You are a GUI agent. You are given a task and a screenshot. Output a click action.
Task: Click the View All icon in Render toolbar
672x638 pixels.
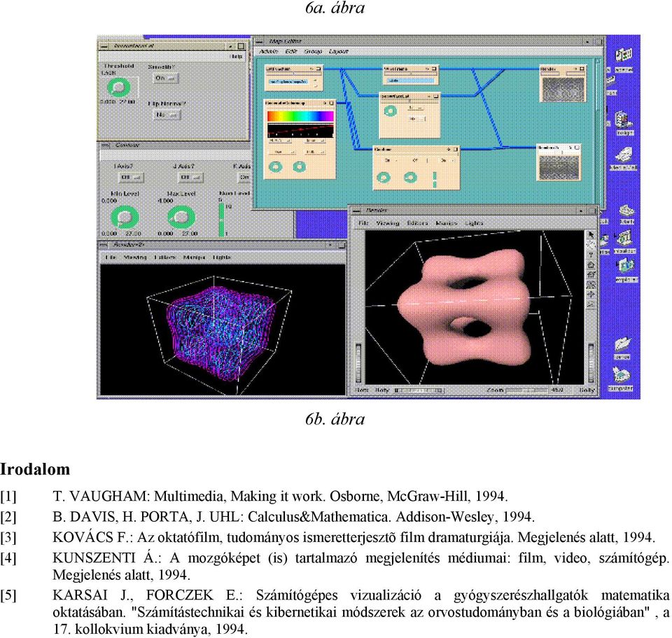coord(591,284)
